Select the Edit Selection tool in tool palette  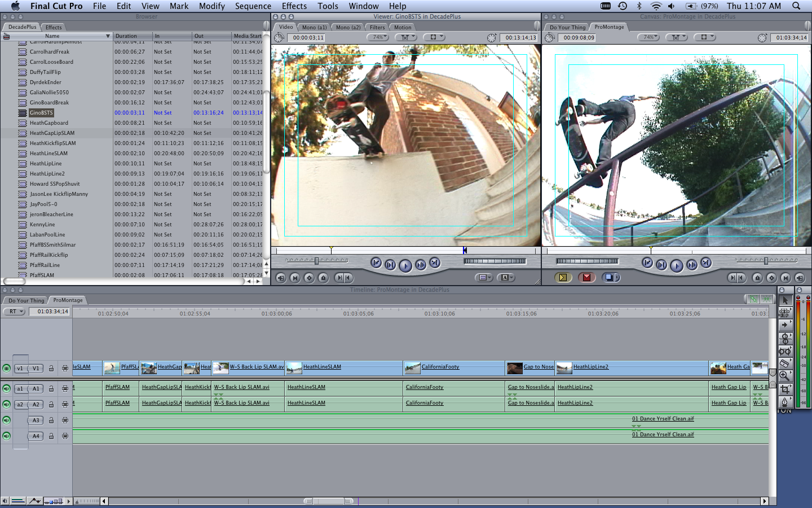(784, 313)
